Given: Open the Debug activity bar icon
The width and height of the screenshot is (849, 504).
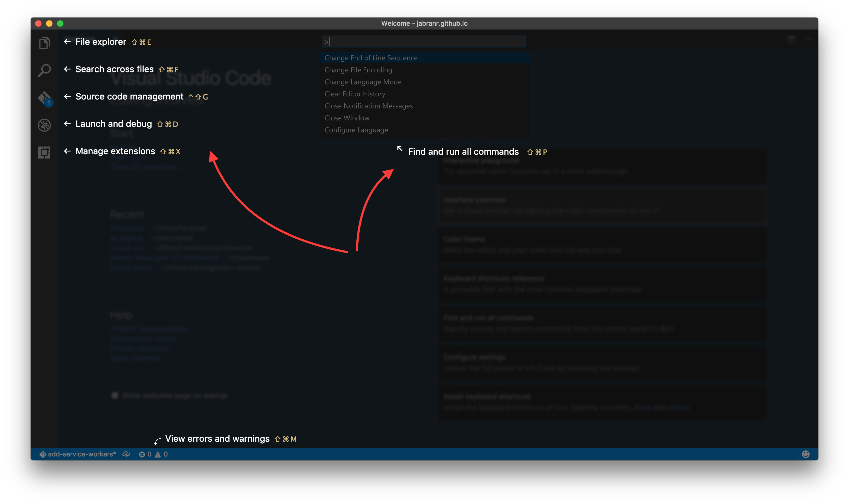Looking at the screenshot, I should click(x=44, y=125).
